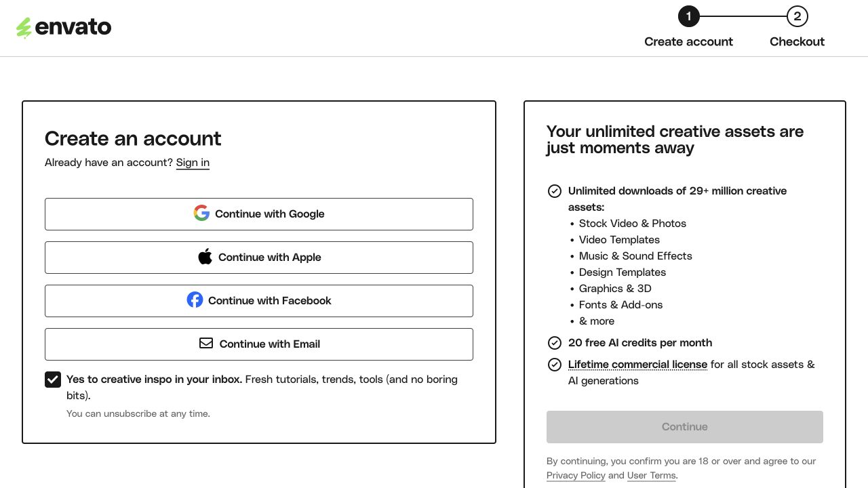868x488 pixels.
Task: Click Design Templates list item
Action: (623, 272)
